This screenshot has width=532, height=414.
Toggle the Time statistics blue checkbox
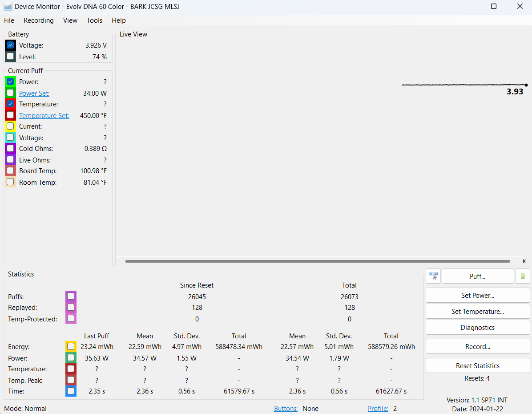click(x=71, y=391)
